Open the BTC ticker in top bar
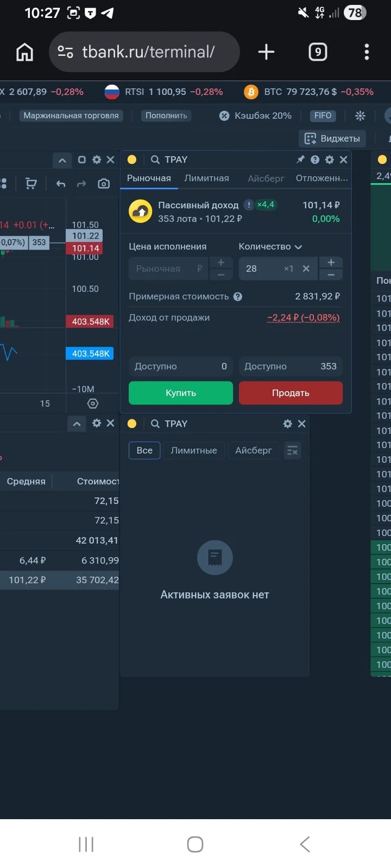The width and height of the screenshot is (391, 868). click(308, 92)
